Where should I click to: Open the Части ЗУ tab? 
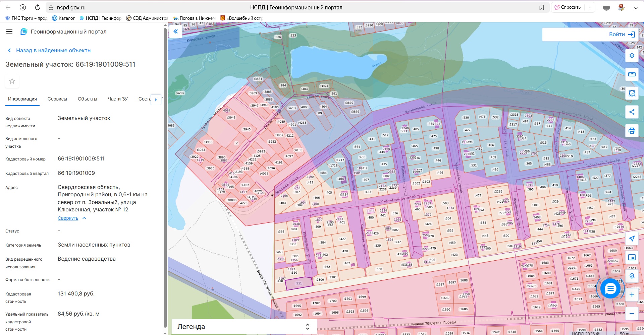(117, 99)
